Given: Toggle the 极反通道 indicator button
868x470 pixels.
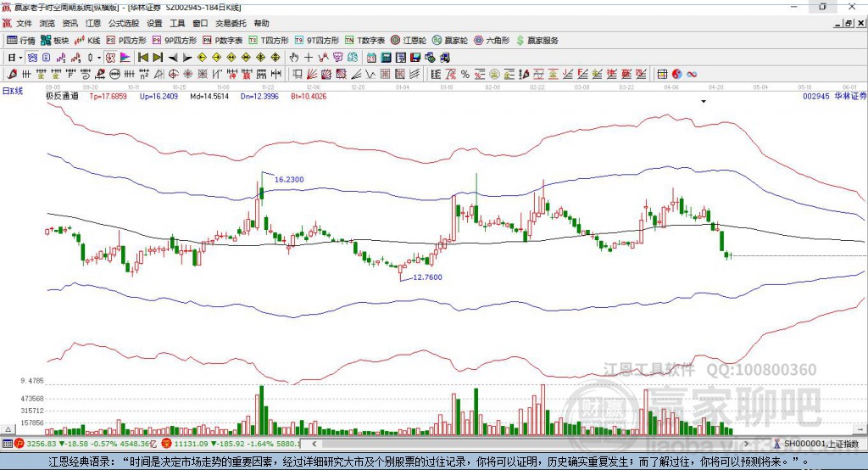Looking at the screenshot, I should [110, 58].
